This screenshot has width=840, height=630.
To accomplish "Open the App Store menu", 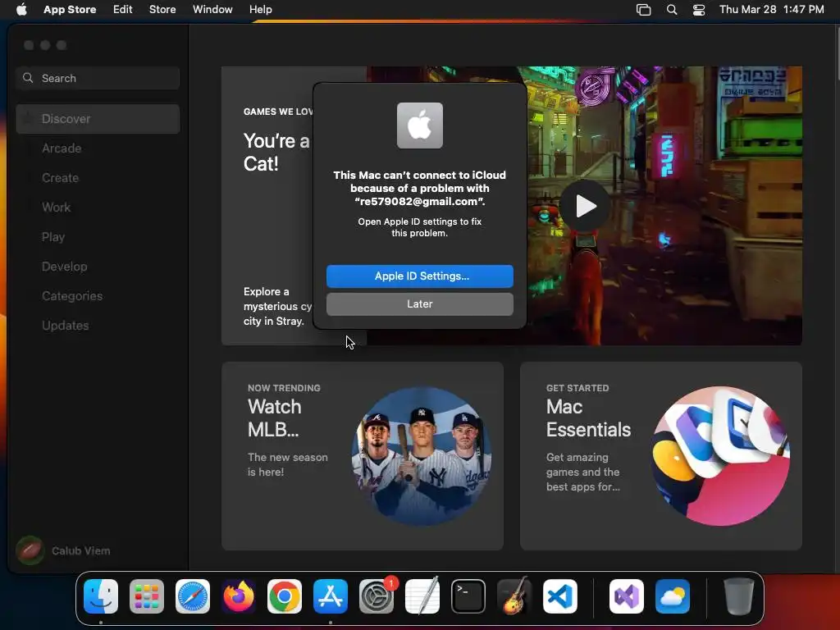I will tap(70, 10).
